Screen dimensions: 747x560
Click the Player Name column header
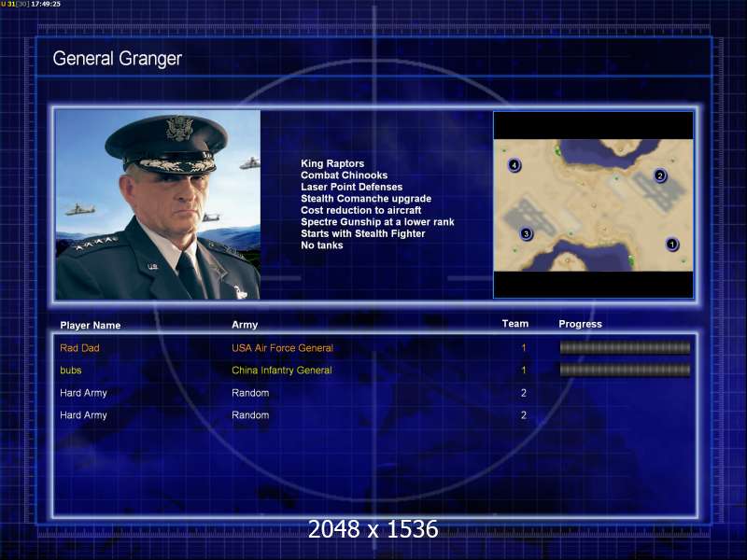tap(90, 325)
